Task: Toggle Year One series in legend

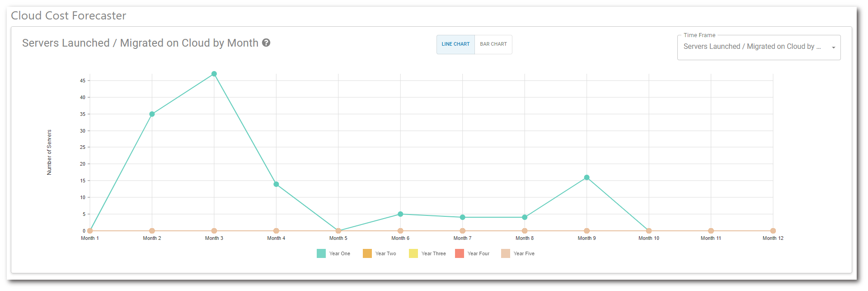Action: 339,253
